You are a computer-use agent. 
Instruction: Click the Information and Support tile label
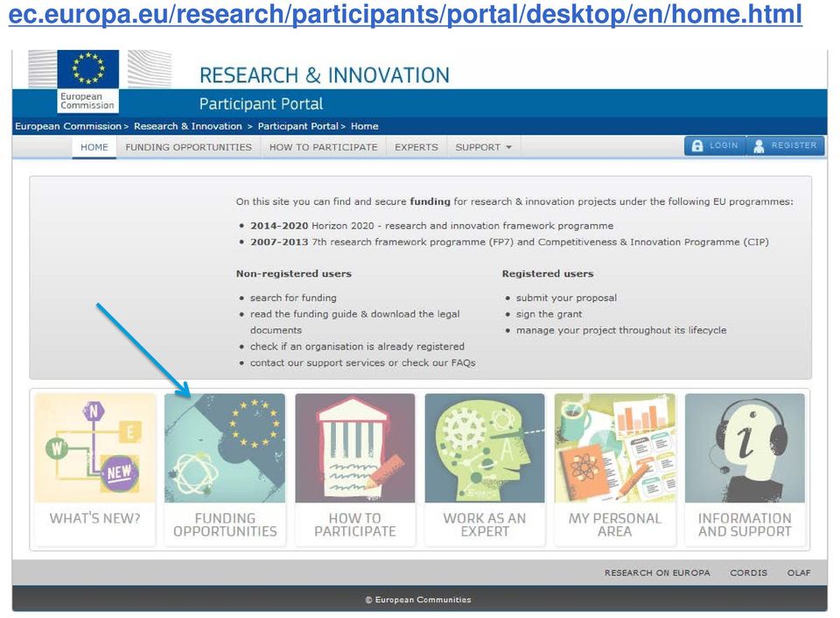[x=745, y=524]
